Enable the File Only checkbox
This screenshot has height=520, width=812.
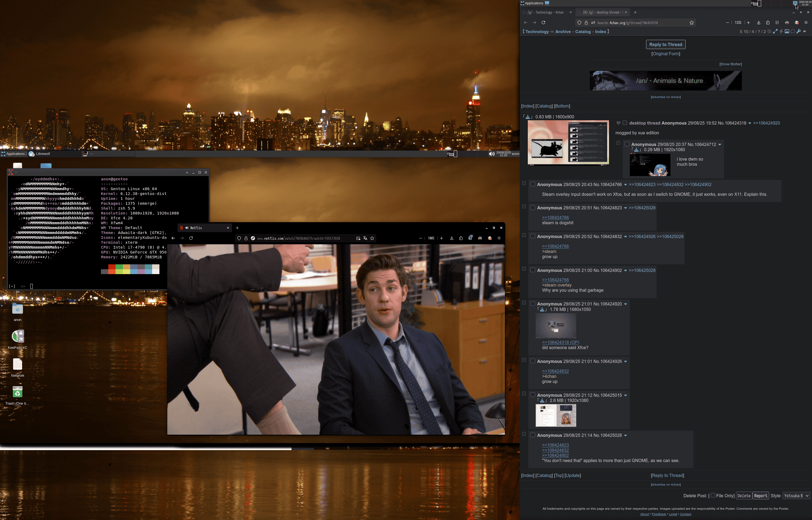(713, 495)
